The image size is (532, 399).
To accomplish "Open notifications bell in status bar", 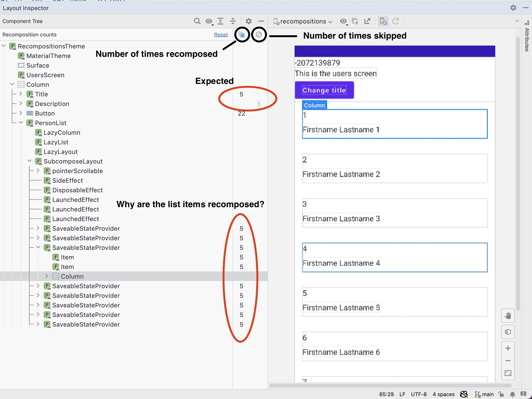I will (x=513, y=394).
